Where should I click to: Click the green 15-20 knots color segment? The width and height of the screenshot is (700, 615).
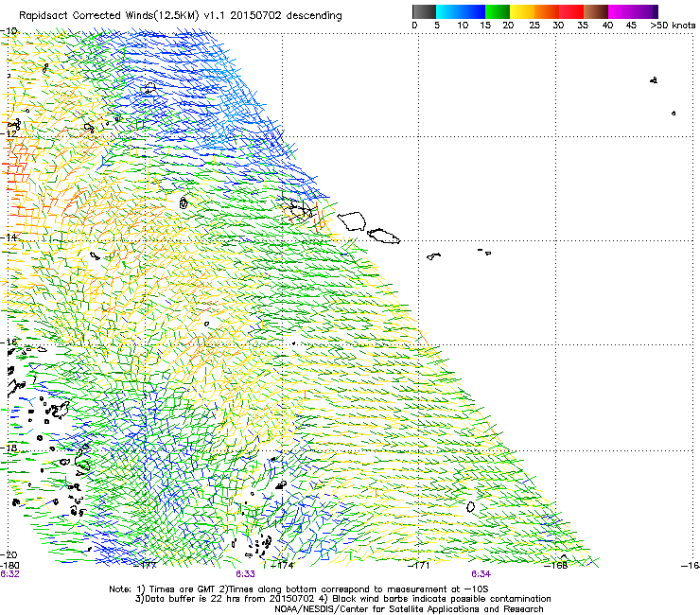click(498, 11)
